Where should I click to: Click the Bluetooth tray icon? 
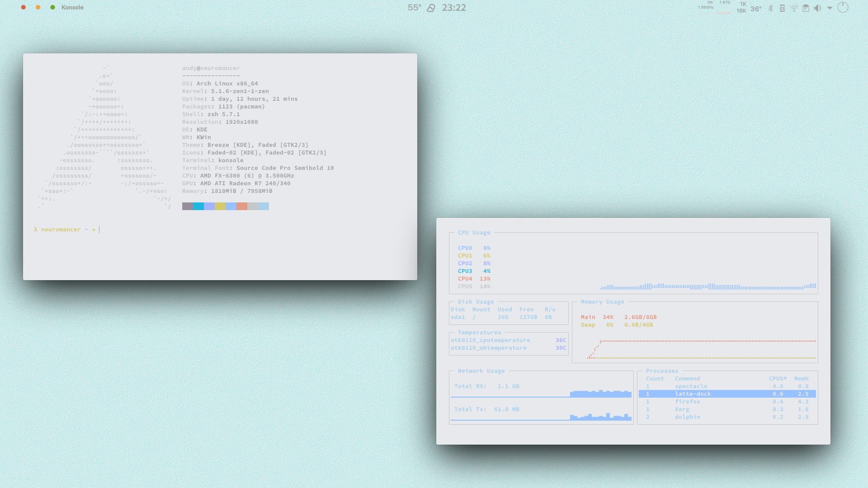771,8
